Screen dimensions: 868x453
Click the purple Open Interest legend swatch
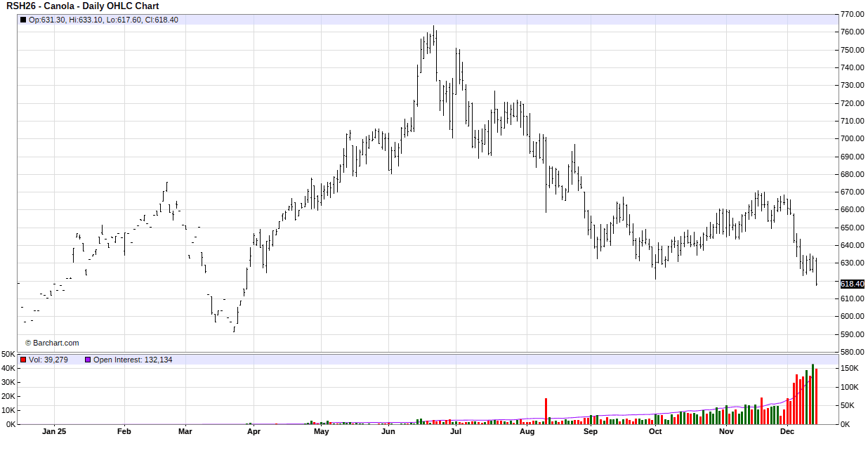[88, 360]
